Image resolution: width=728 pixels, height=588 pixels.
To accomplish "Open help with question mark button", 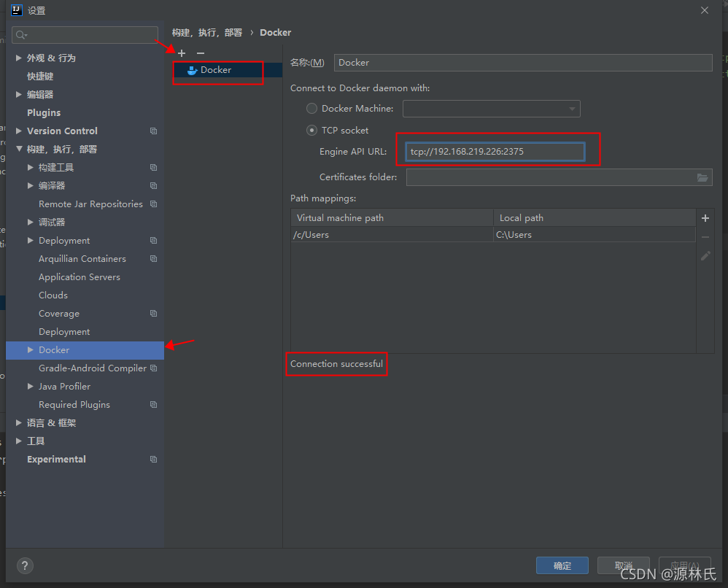I will coord(25,565).
